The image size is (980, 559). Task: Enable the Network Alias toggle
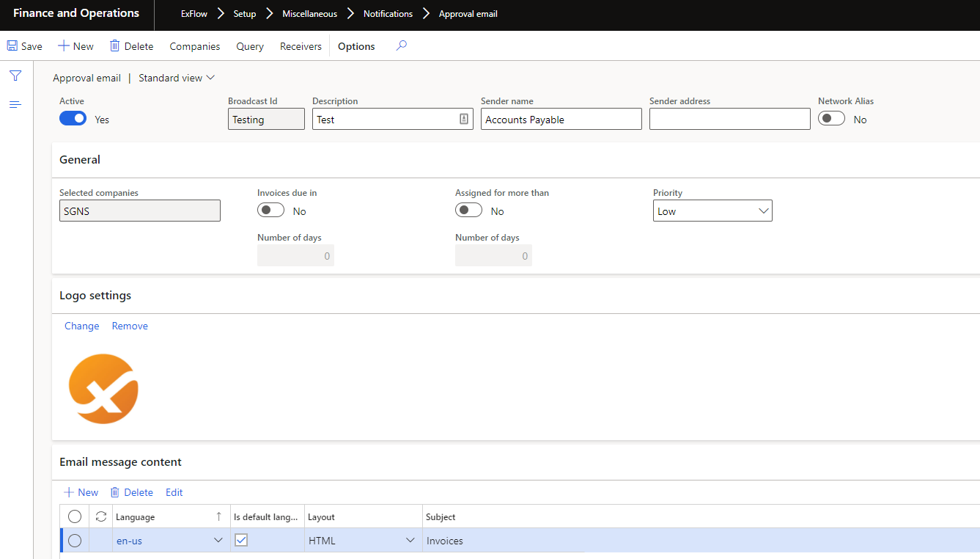click(831, 118)
